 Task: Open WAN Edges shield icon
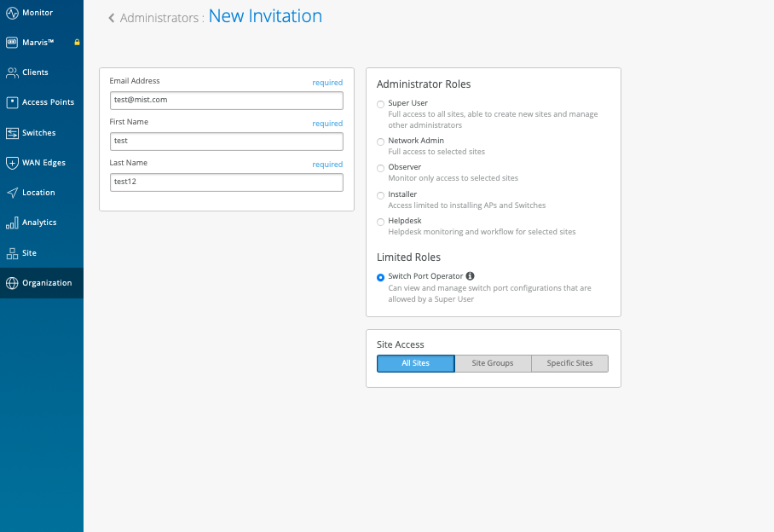pos(12,163)
